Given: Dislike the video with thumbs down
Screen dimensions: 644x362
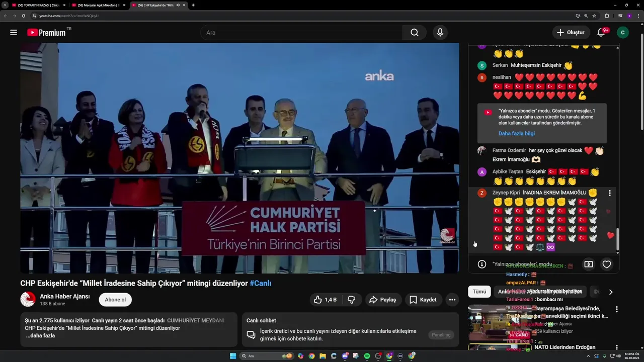Looking at the screenshot, I should coord(352,300).
